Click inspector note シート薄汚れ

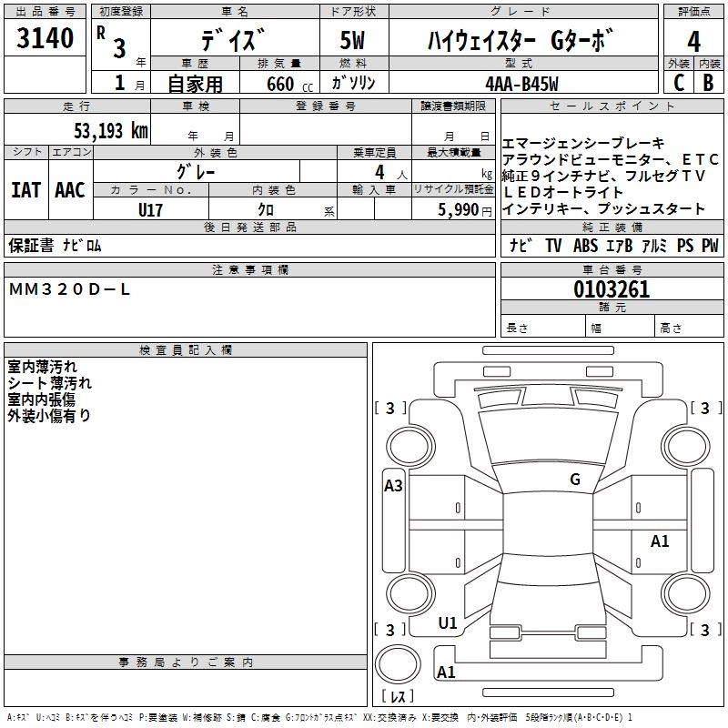pyautogui.click(x=50, y=383)
